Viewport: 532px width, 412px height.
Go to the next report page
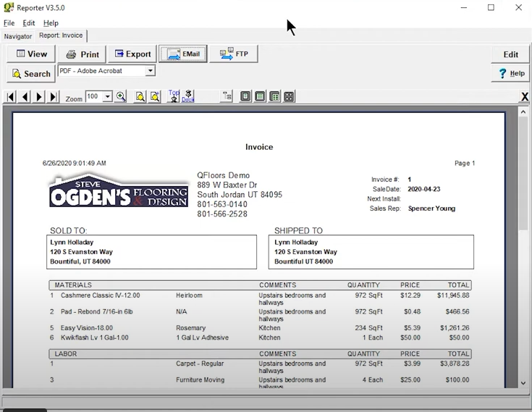tap(39, 97)
